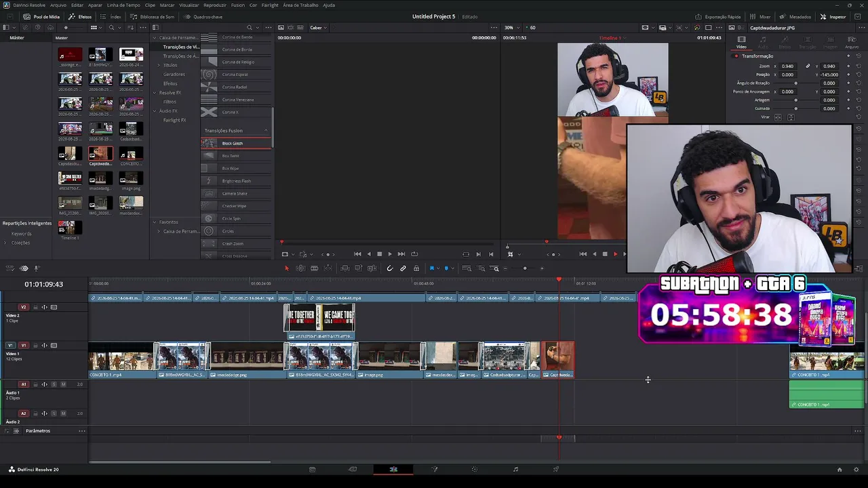
Task: Mute the A1 audio track
Action: pos(63,384)
